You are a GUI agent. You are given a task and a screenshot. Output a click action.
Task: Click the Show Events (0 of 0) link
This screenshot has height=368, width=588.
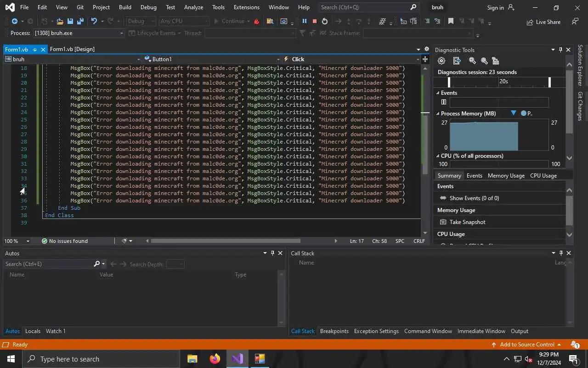coord(474,198)
